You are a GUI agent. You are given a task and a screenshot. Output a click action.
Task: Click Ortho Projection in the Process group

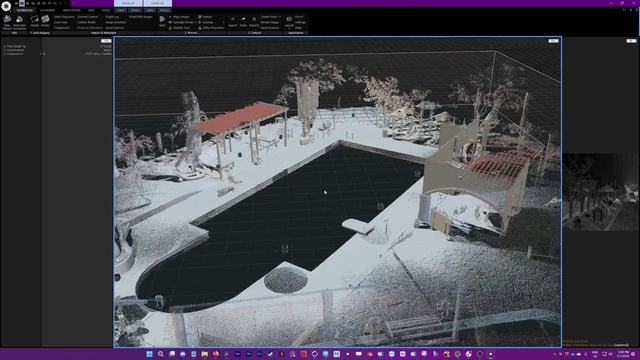point(211,28)
